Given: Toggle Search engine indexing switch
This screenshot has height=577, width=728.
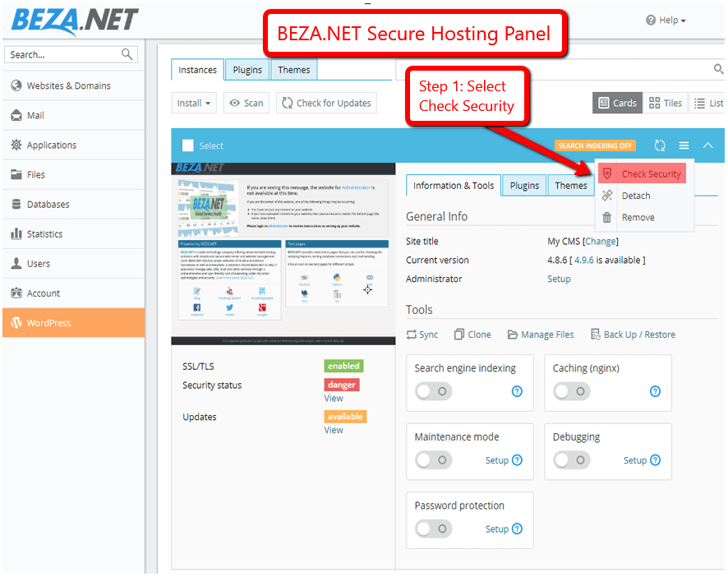Looking at the screenshot, I should point(433,391).
